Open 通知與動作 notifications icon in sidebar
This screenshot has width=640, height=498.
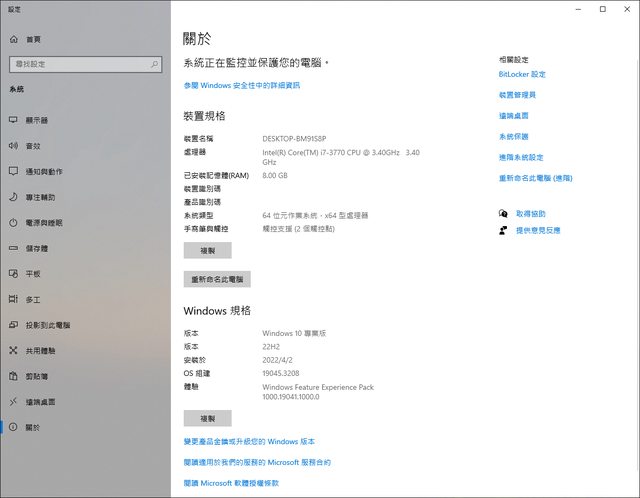[13, 171]
